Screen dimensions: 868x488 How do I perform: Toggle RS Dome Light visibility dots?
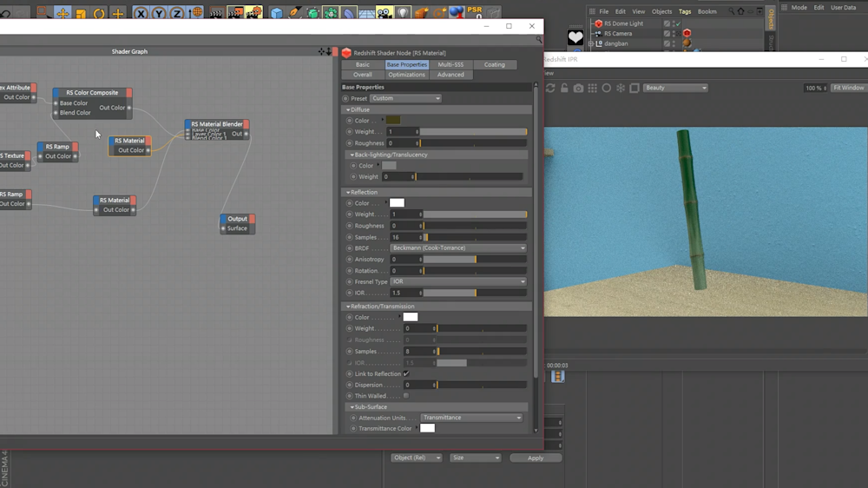(674, 23)
